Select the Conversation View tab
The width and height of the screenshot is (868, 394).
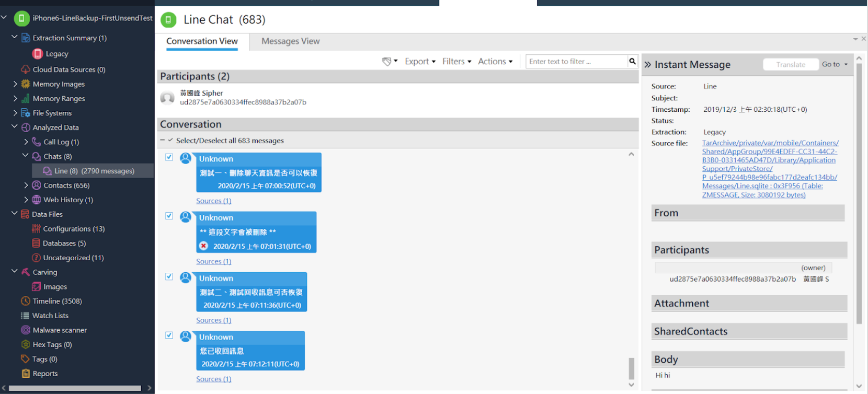(x=202, y=41)
